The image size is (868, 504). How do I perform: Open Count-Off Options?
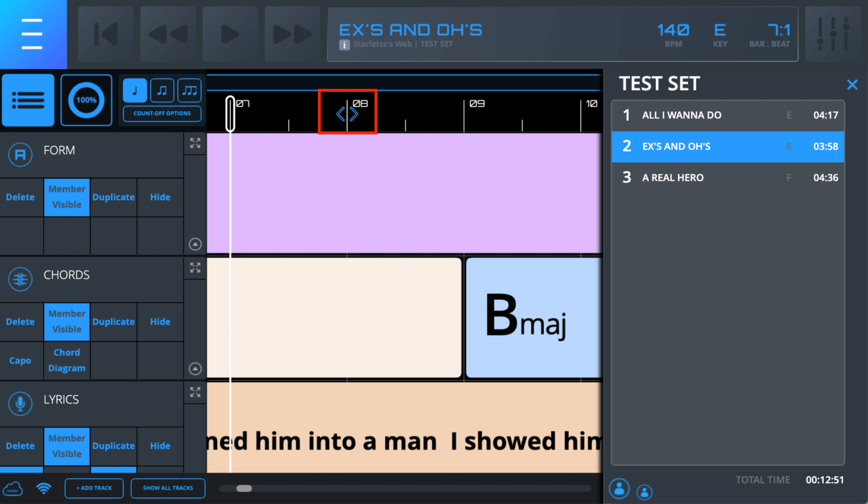[162, 114]
